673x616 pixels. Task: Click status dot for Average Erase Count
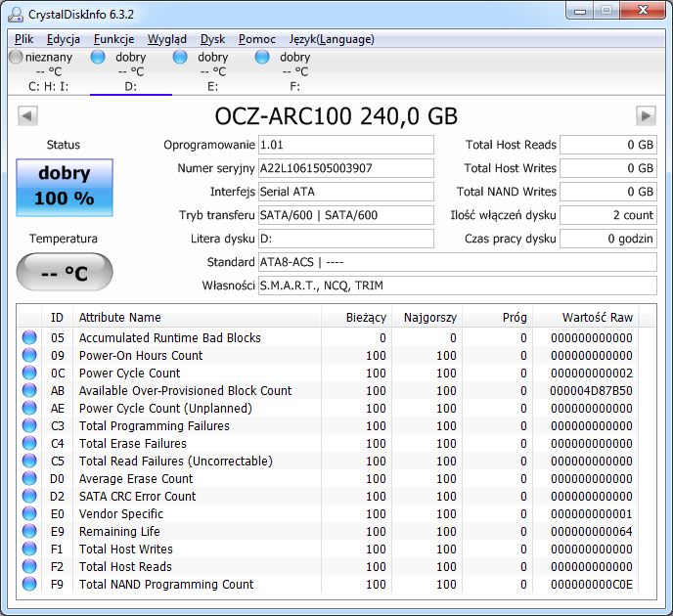(x=29, y=478)
